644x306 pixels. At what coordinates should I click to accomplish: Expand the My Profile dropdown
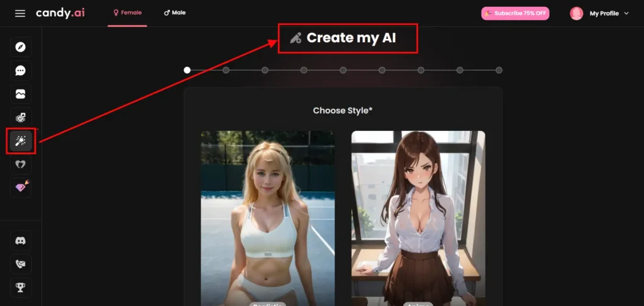(609, 13)
